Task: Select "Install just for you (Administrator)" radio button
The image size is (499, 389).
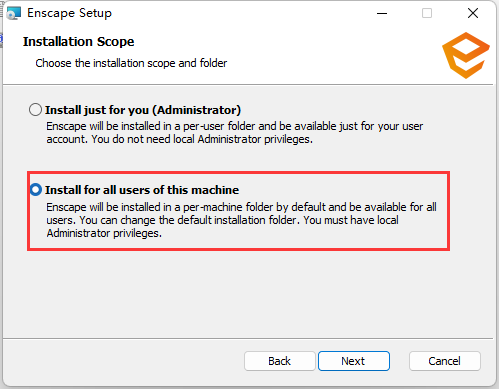Action: (35, 110)
